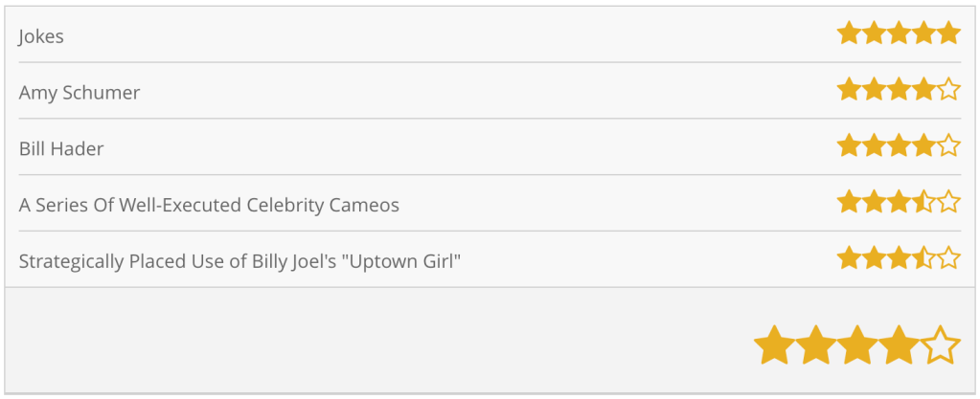The height and width of the screenshot is (399, 980).
Task: Click the second star for Bill Hader
Action: [874, 146]
